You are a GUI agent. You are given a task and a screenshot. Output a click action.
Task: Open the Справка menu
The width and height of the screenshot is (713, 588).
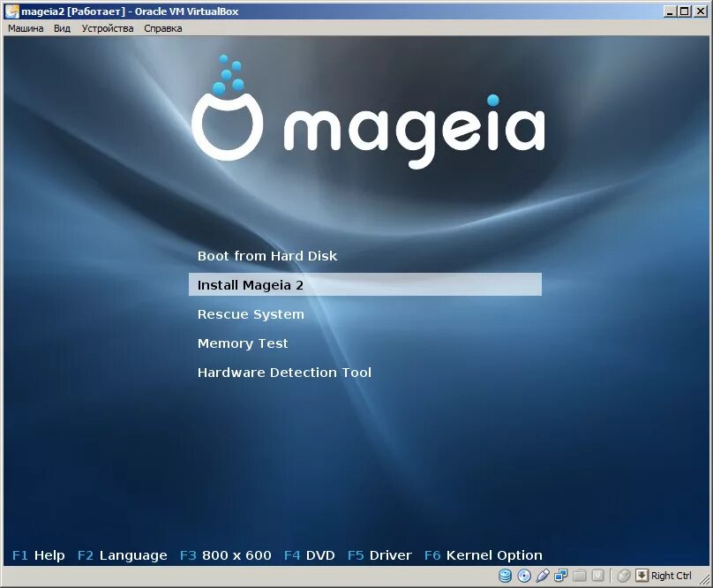click(x=162, y=28)
